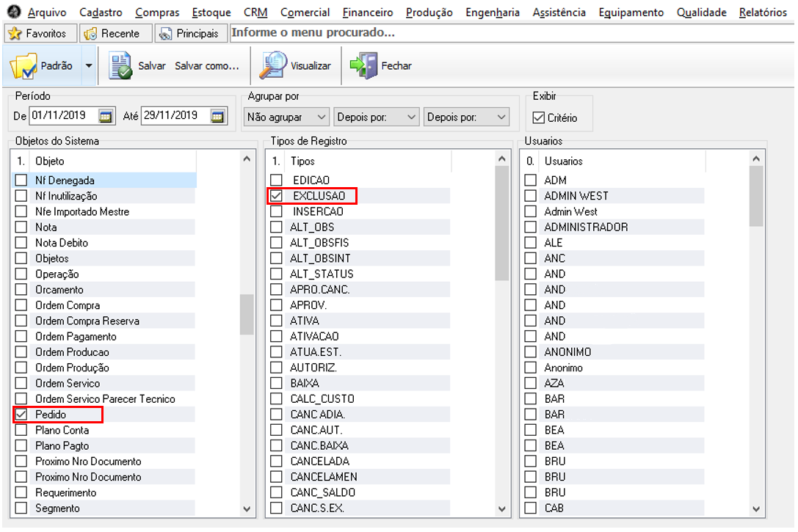Viewport: 798px width, 532px height.
Task: Uncheck the EXCLUSAO type checkbox
Action: [x=276, y=196]
